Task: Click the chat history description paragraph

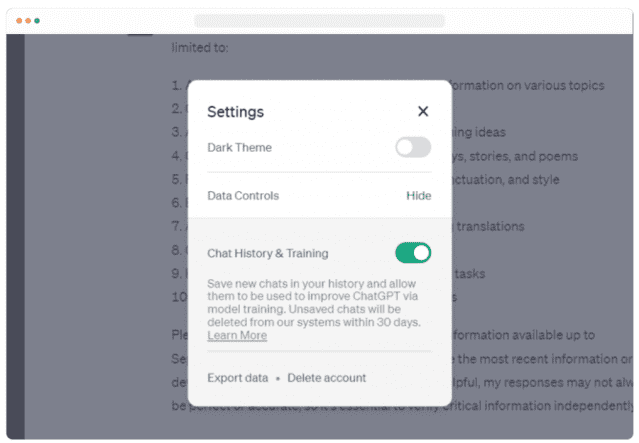Action: point(314,303)
